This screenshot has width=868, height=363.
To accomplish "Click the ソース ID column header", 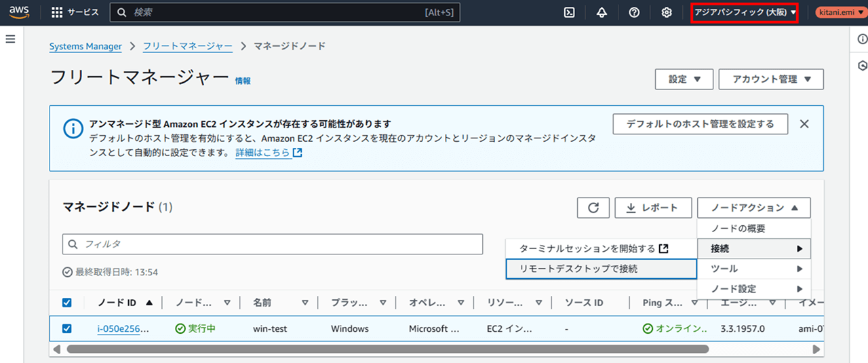I will pos(584,303).
